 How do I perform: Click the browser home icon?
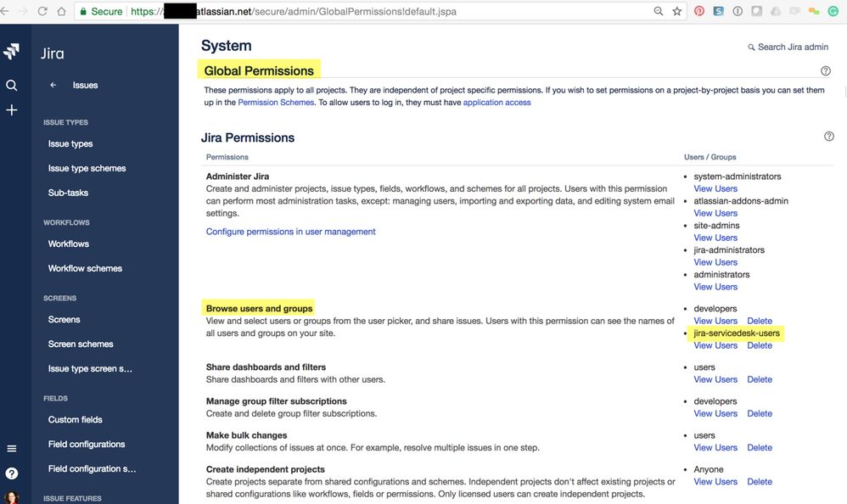point(61,11)
